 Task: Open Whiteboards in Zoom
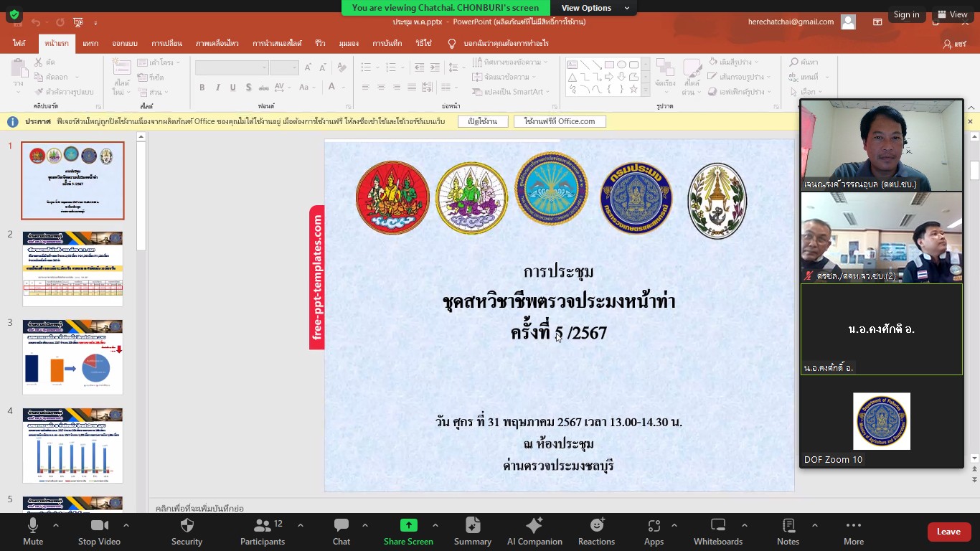pos(718,532)
